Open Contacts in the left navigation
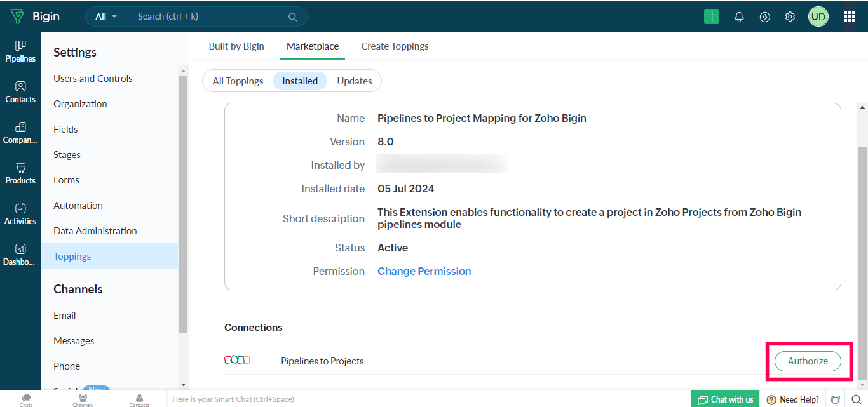868x407 pixels. click(x=20, y=92)
